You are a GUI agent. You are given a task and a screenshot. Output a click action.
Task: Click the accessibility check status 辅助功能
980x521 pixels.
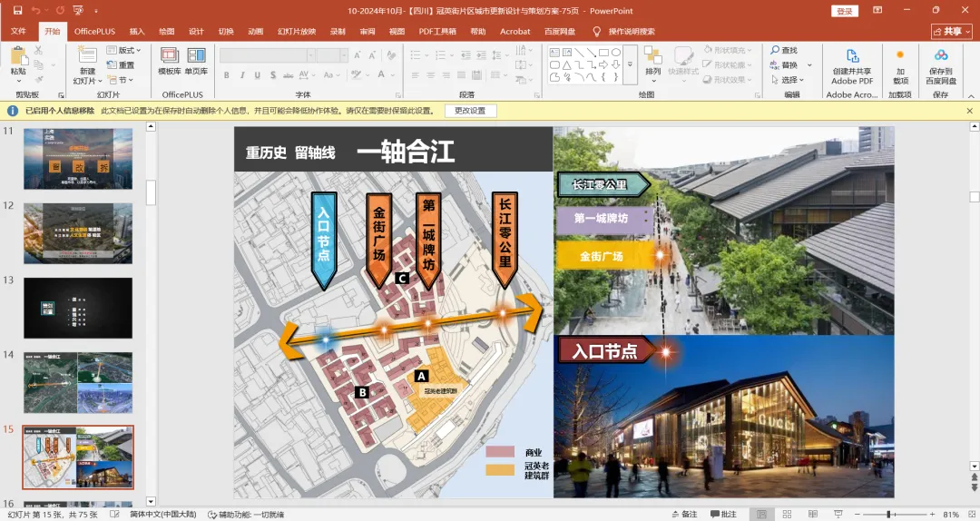[245, 515]
